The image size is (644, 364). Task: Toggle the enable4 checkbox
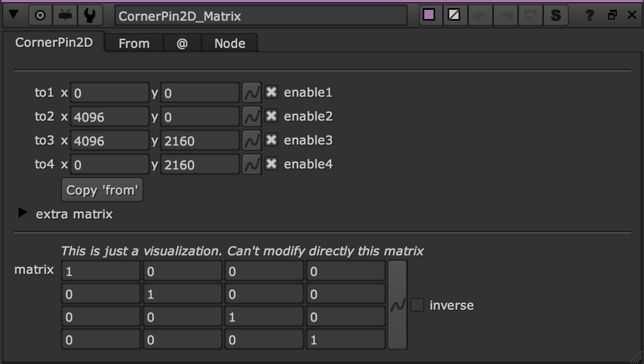click(271, 164)
